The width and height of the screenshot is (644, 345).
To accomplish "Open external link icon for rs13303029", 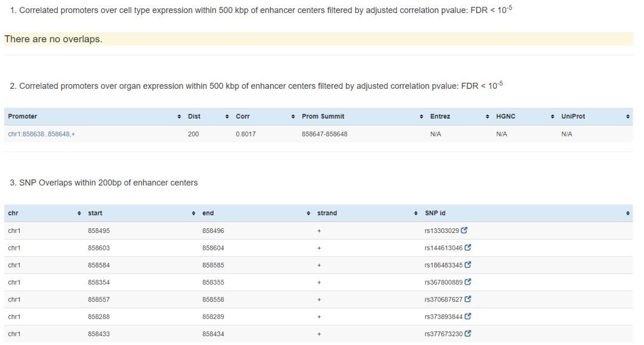I will coord(465,231).
